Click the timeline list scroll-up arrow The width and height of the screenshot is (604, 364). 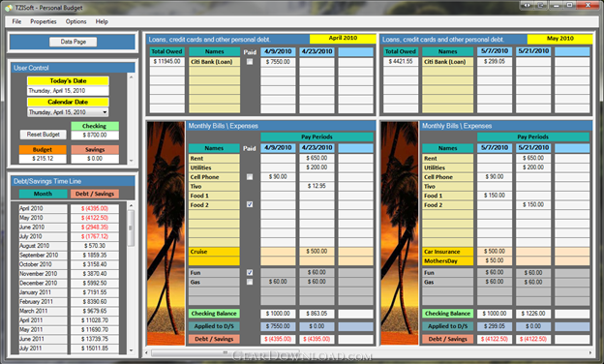click(x=131, y=205)
